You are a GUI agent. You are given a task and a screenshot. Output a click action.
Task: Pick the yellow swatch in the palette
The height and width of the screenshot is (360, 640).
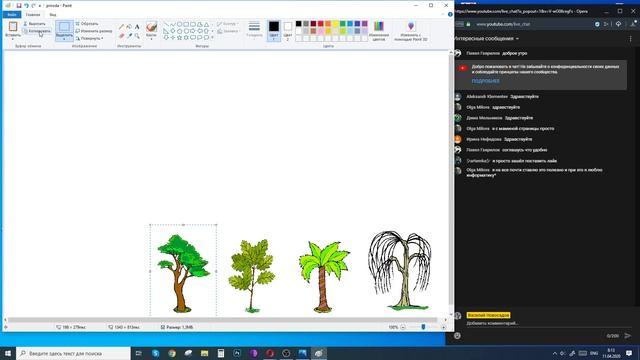336,24
